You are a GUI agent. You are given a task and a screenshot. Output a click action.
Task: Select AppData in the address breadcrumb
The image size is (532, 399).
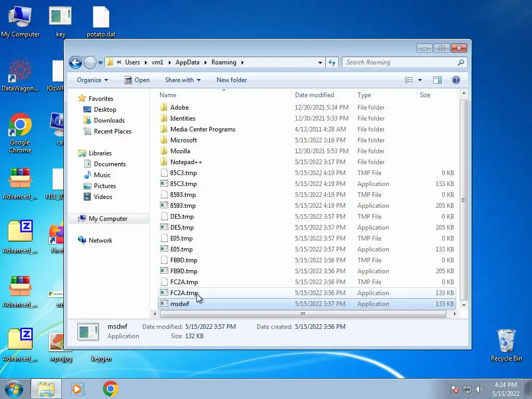point(187,62)
